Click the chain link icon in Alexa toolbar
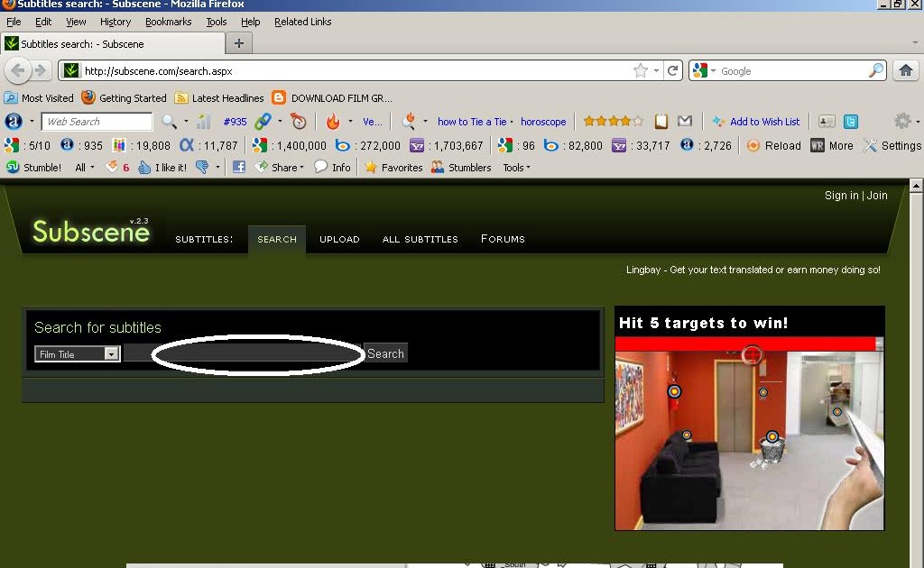Screen dimensions: 924x568 263,121
